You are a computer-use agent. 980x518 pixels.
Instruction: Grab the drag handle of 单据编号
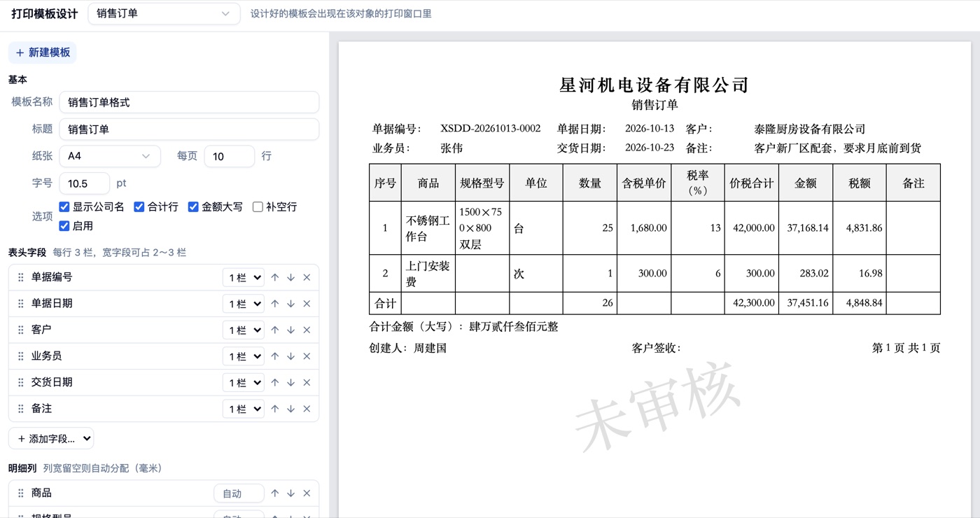coord(21,278)
